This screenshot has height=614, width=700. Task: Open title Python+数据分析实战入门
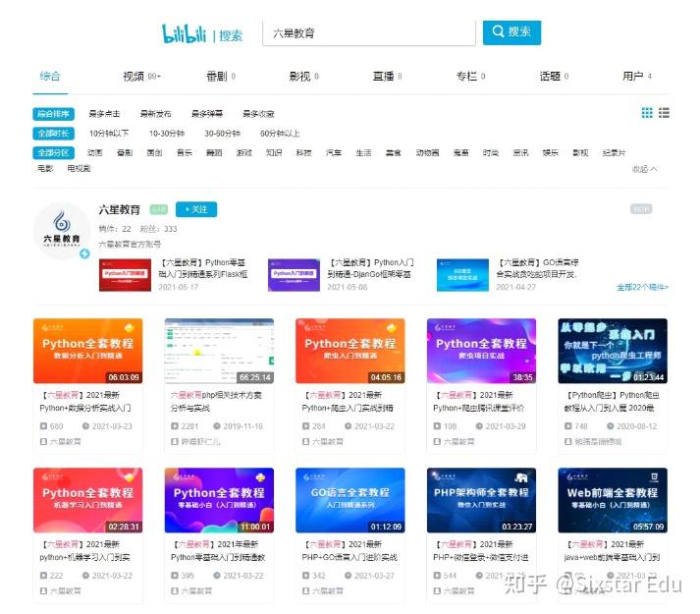click(85, 401)
